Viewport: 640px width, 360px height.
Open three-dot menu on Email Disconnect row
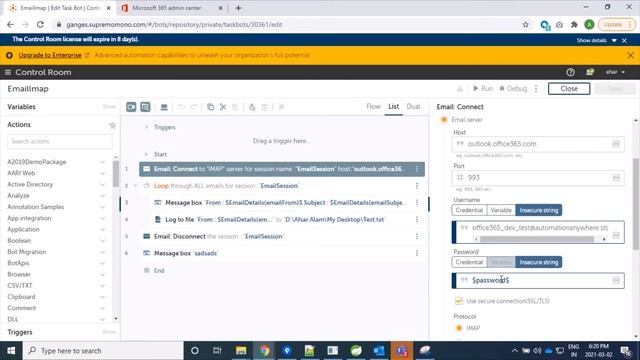tap(417, 236)
